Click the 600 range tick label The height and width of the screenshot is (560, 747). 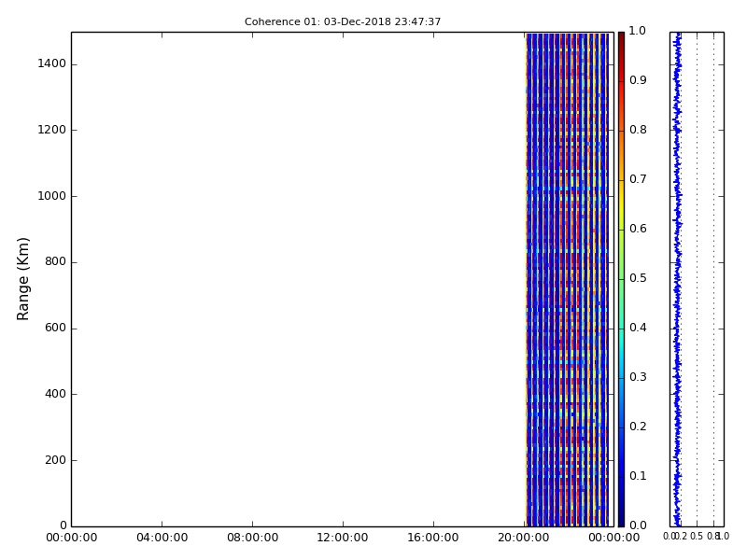click(x=55, y=329)
